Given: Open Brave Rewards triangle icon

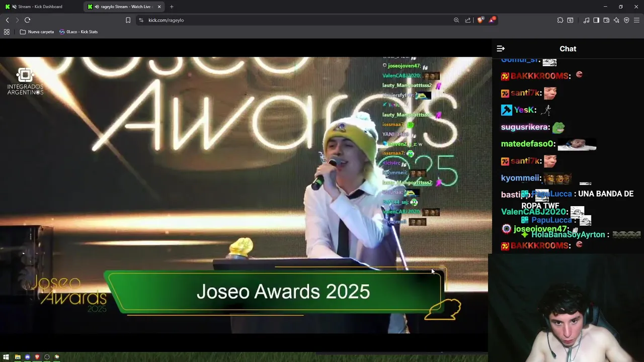Looking at the screenshot, I should coord(492,20).
